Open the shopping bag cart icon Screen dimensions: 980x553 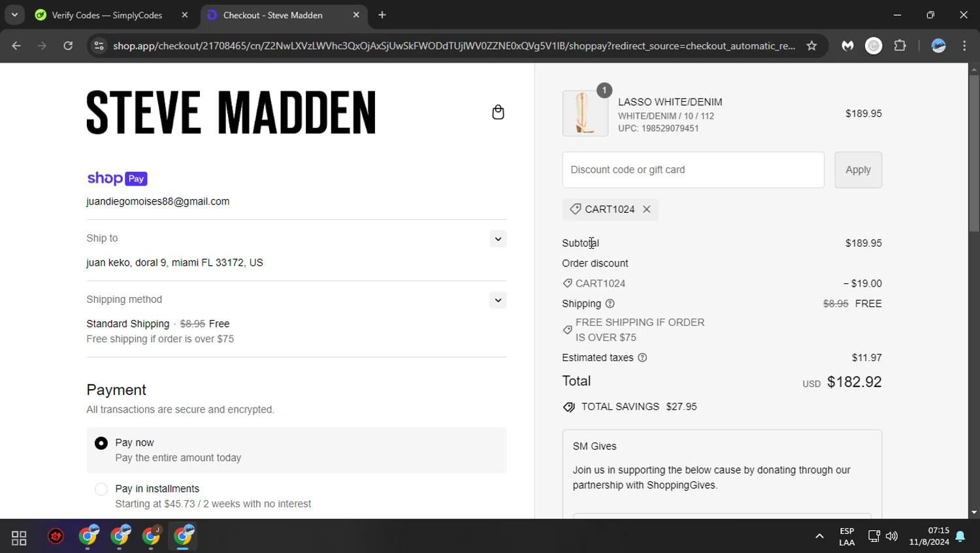click(498, 112)
